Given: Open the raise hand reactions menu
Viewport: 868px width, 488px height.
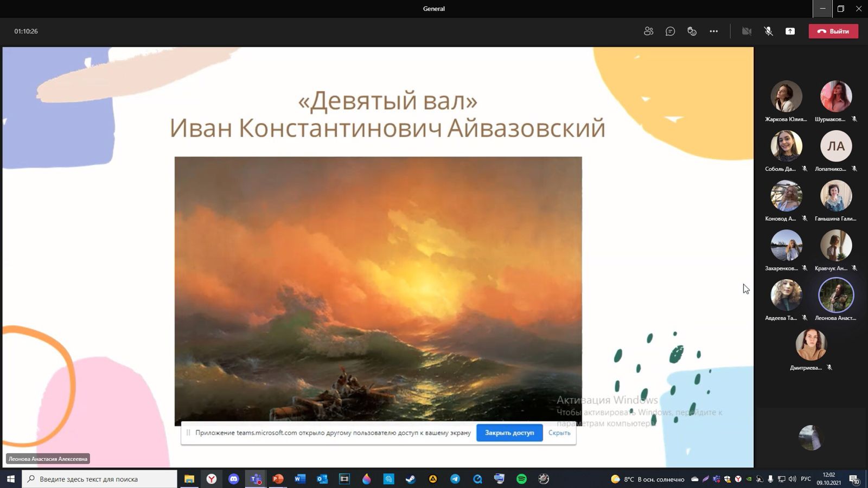Looking at the screenshot, I should (692, 31).
